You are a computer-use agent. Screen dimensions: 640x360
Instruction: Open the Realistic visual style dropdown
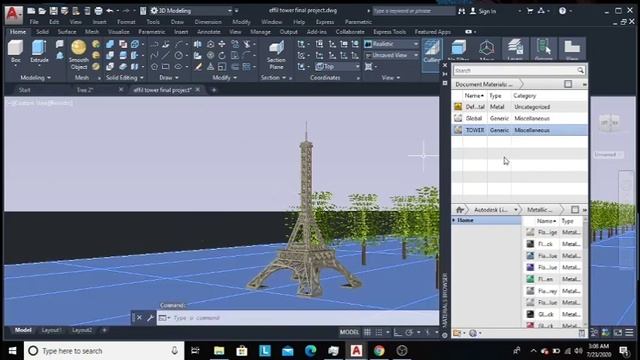coord(391,44)
